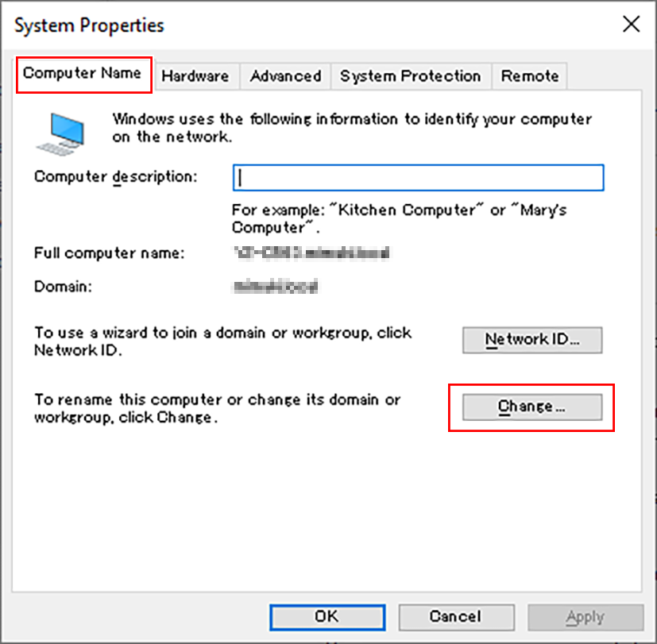657x644 pixels.
Task: Close the System Properties window
Action: coord(631,25)
